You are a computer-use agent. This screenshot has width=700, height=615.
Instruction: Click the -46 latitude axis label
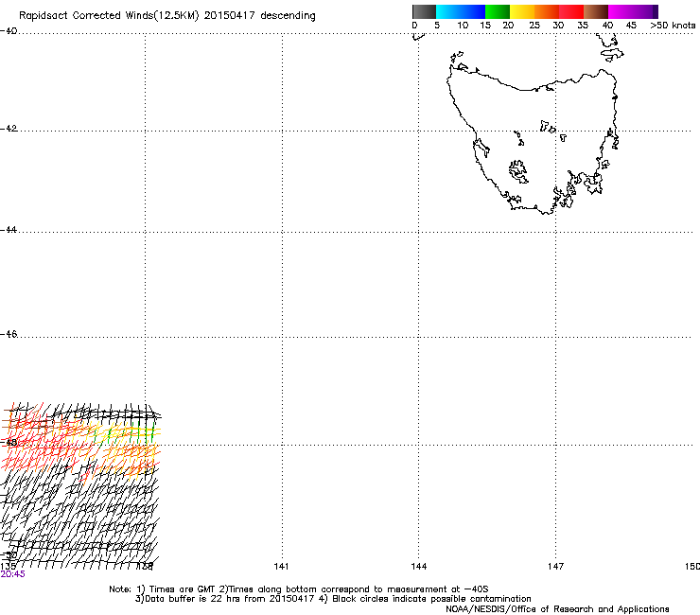coord(9,334)
